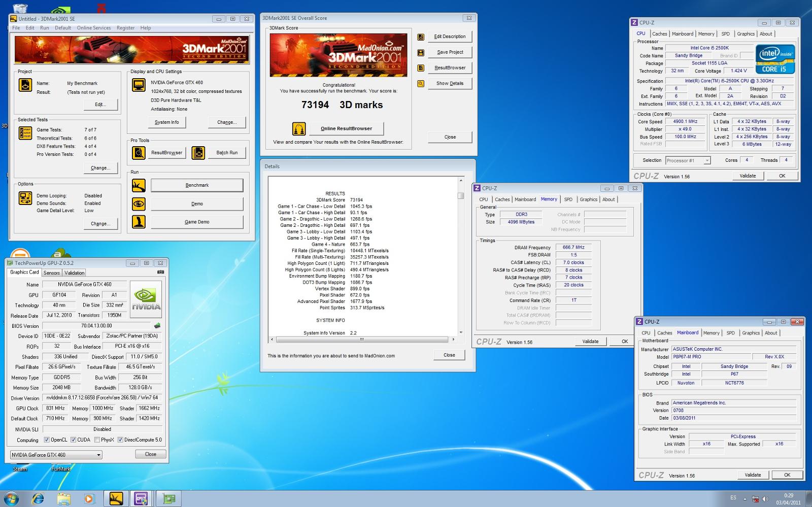This screenshot has height=507, width=812.
Task: Open Windows Explorer folder in taskbar
Action: pyautogui.click(x=63, y=499)
